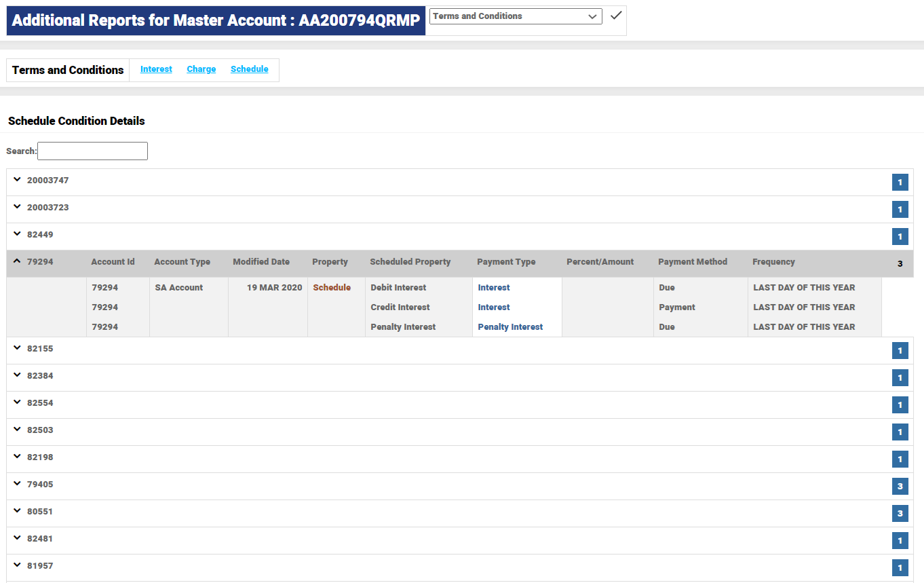Expand account row 20003747

pyautogui.click(x=18, y=180)
